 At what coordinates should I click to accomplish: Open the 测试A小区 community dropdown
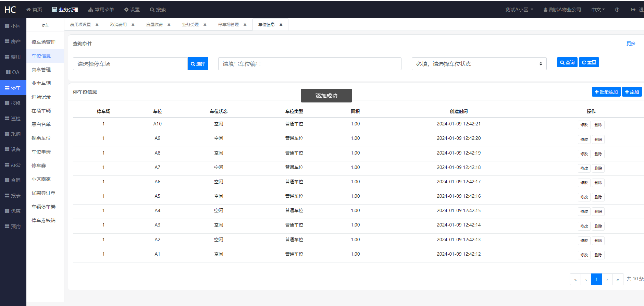click(519, 10)
